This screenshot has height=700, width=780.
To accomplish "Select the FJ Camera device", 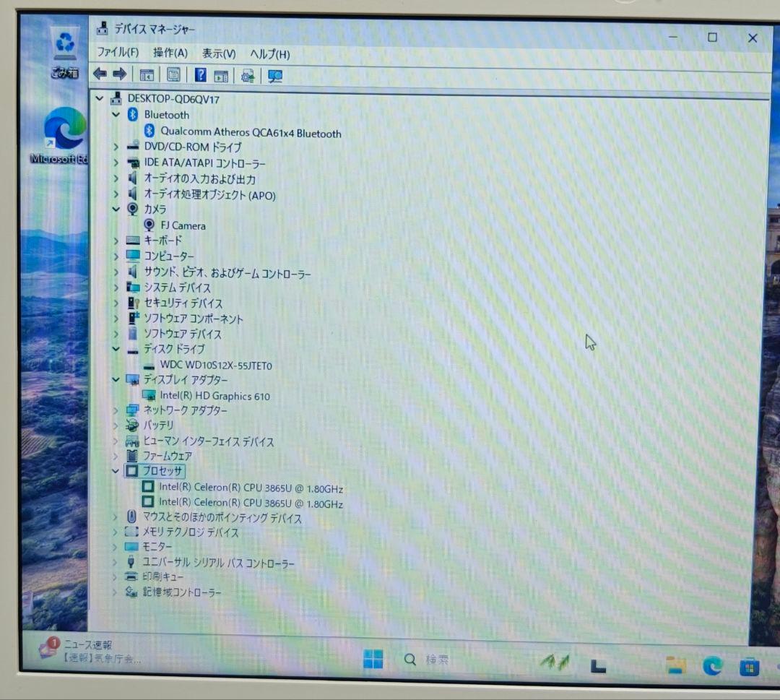I will [183, 225].
